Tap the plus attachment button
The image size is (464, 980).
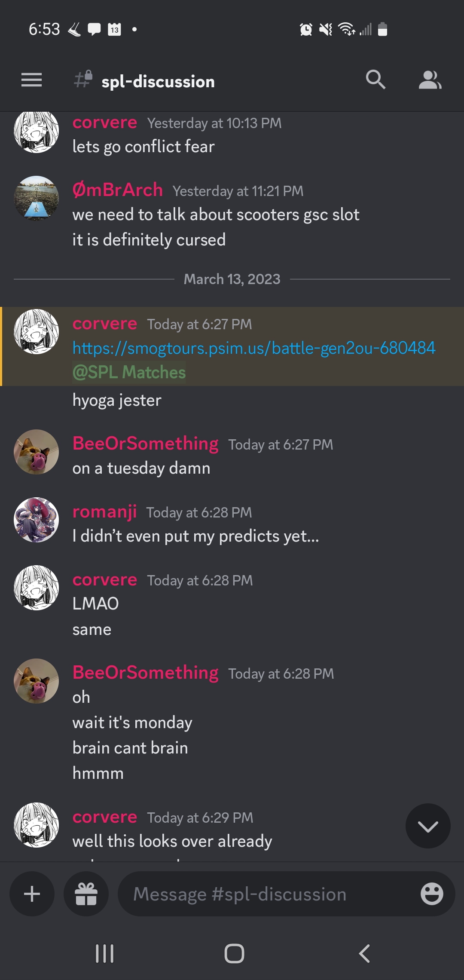pyautogui.click(x=32, y=894)
